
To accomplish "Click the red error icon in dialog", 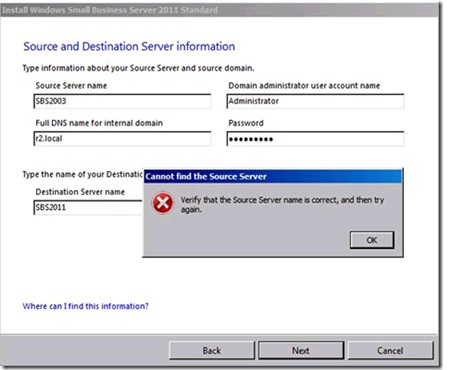I will coord(162,203).
